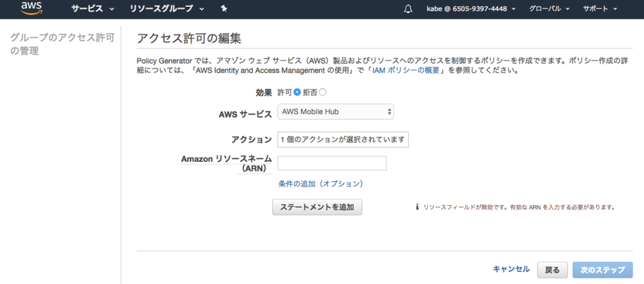Select the 許可 (Allow) radio button

pyautogui.click(x=297, y=93)
